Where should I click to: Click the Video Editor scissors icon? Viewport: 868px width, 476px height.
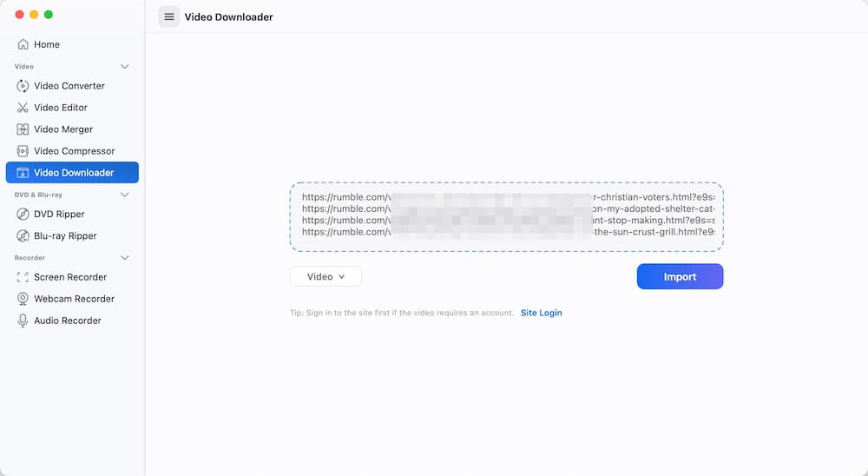point(23,108)
